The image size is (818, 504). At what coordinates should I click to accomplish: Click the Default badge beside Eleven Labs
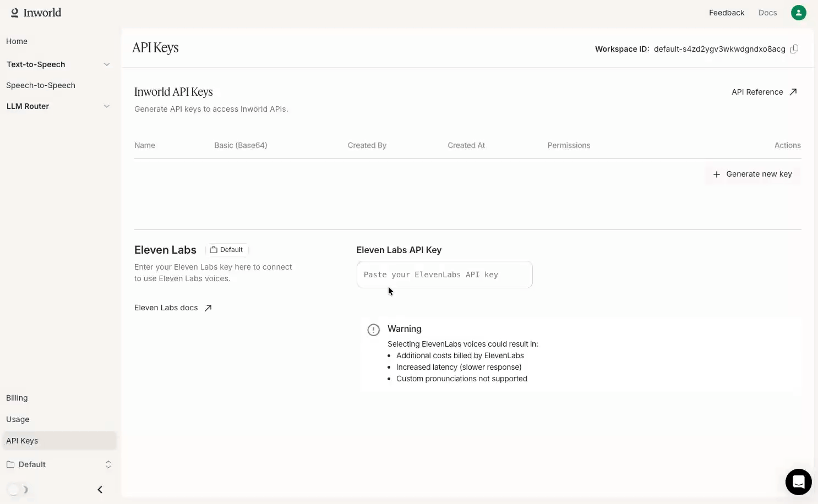pos(226,250)
